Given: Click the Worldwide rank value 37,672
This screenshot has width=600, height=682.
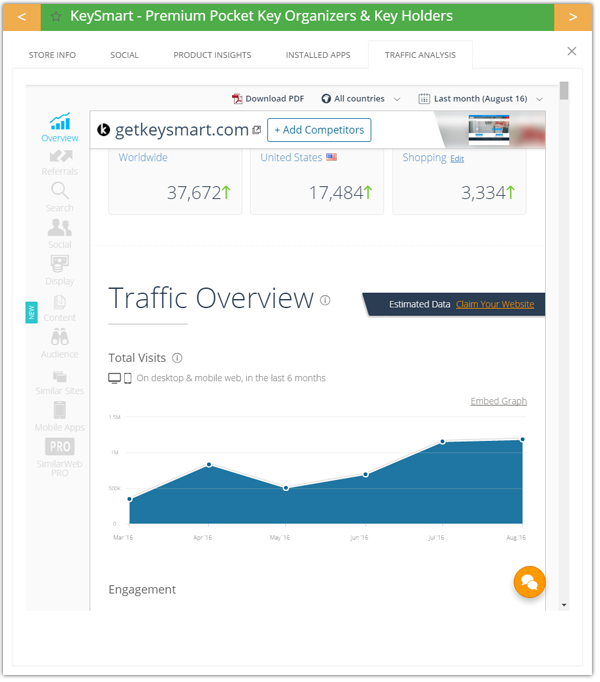Looking at the screenshot, I should [x=195, y=193].
